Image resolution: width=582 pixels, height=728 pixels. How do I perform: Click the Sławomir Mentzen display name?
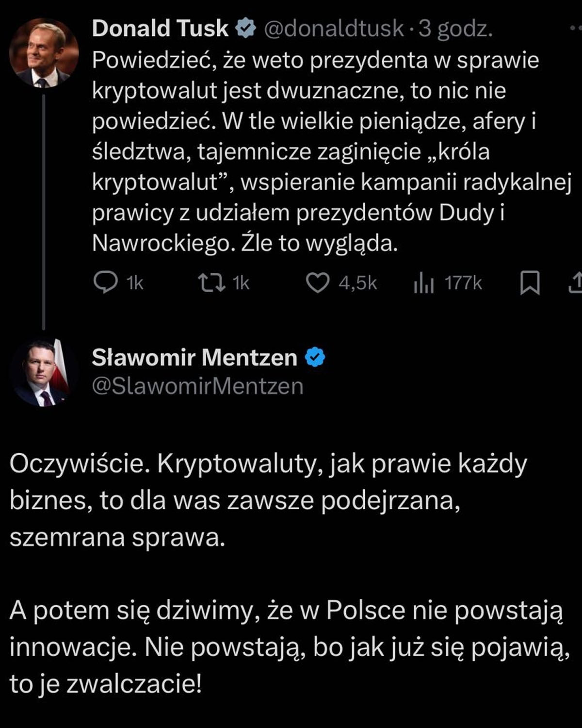click(x=194, y=358)
